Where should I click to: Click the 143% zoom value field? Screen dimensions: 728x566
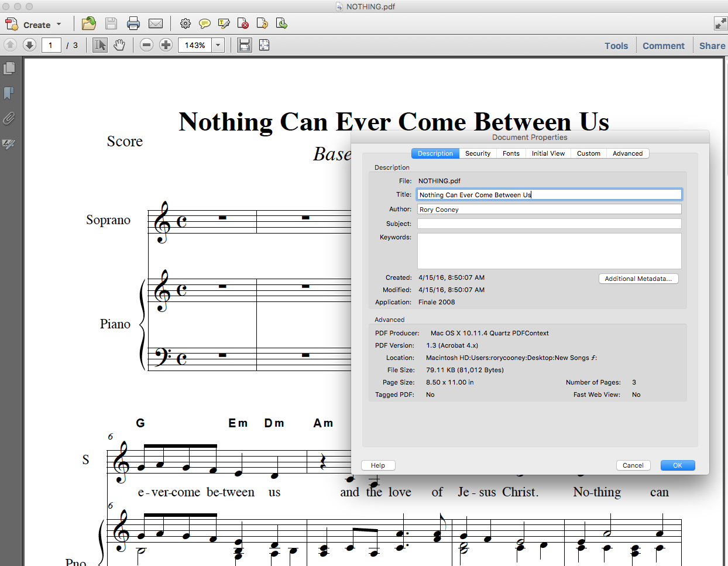(x=195, y=45)
